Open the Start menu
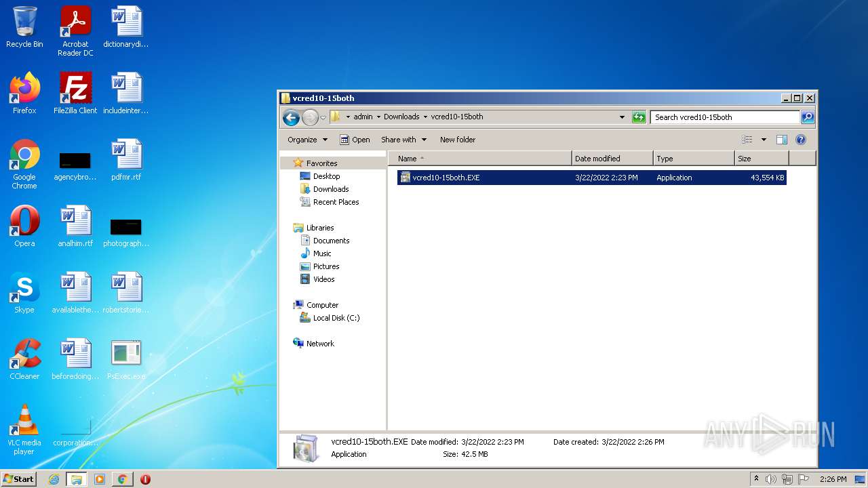Image resolution: width=868 pixels, height=488 pixels. click(19, 479)
